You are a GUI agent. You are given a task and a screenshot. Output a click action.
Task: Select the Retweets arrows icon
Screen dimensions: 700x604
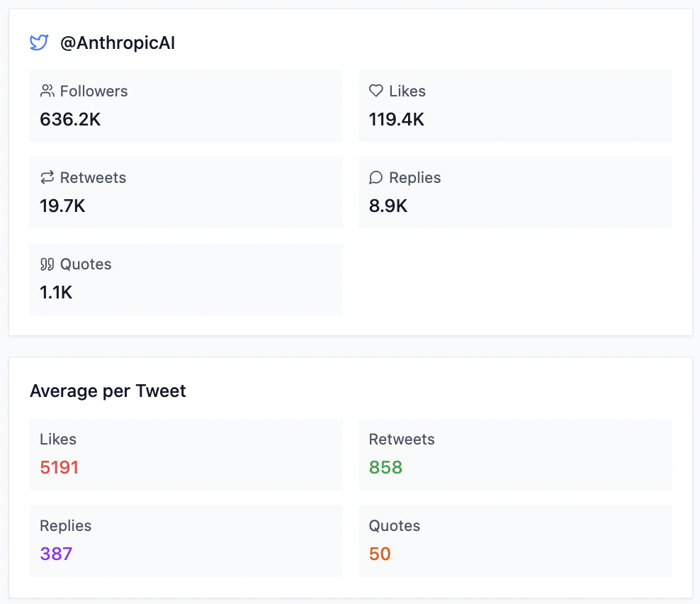point(47,177)
